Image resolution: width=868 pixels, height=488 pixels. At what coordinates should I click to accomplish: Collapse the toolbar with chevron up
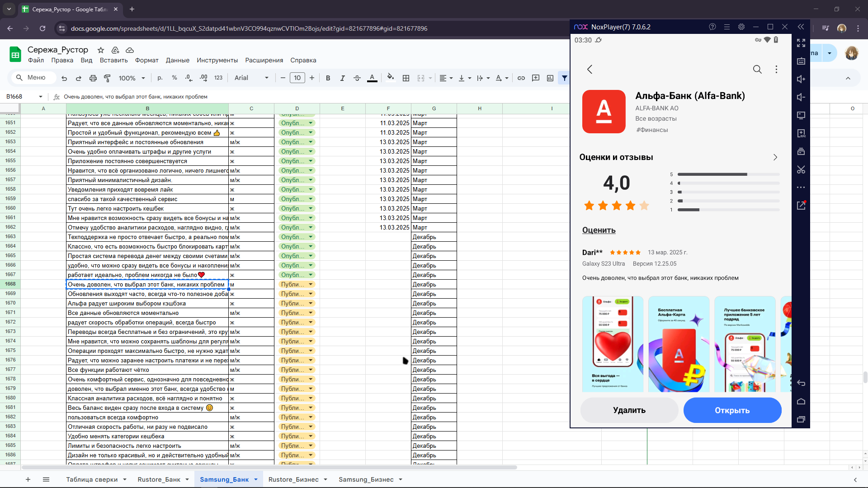pos(848,78)
